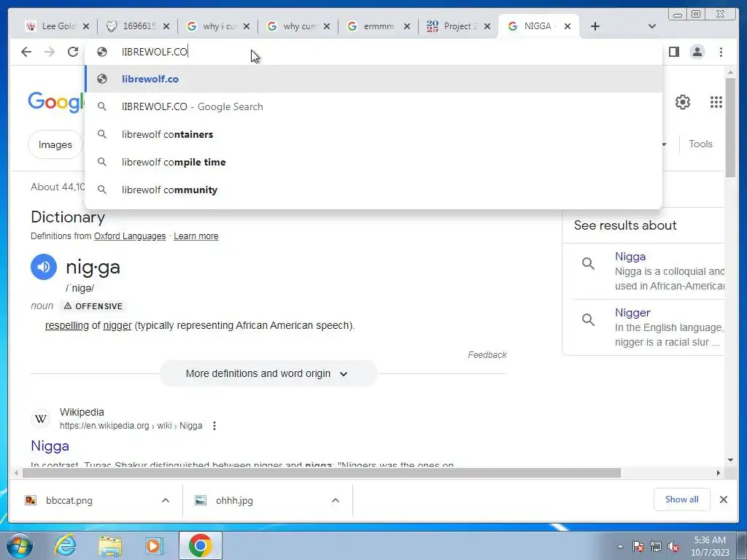
Task: Open bbccat.png download options chevron
Action: (166, 500)
